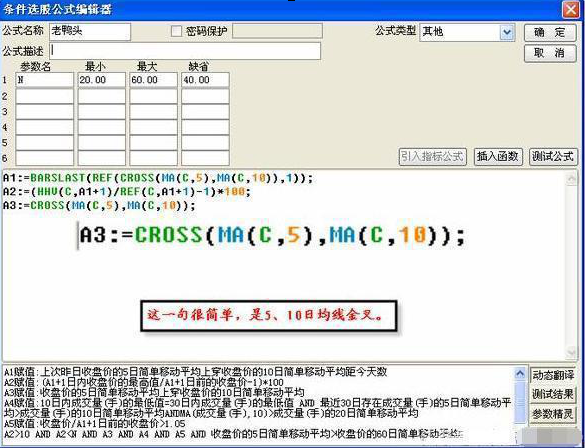Select the 最大 value field 60.00

coord(153,80)
